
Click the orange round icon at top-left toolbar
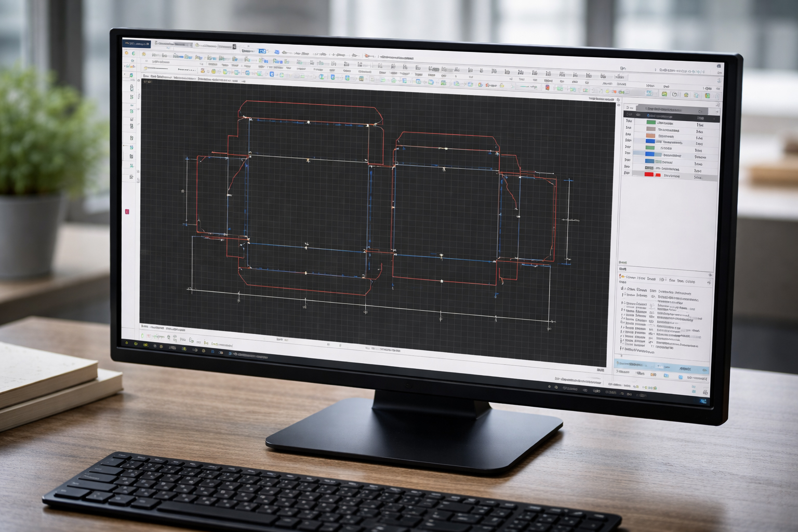pos(127,53)
